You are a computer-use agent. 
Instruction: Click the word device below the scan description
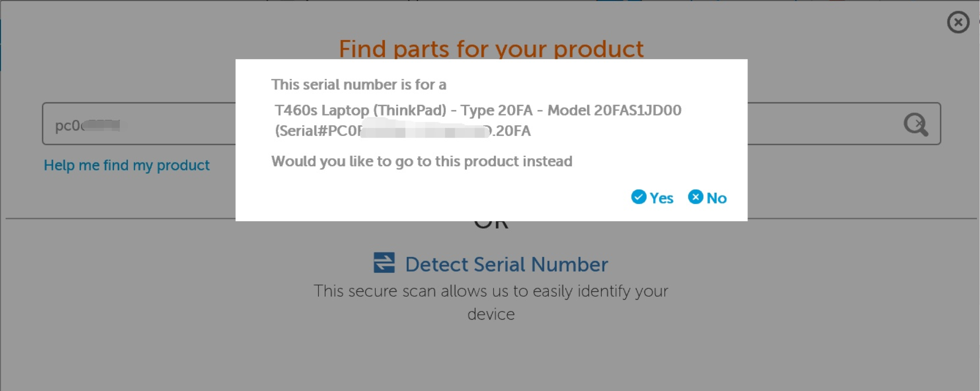(491, 314)
